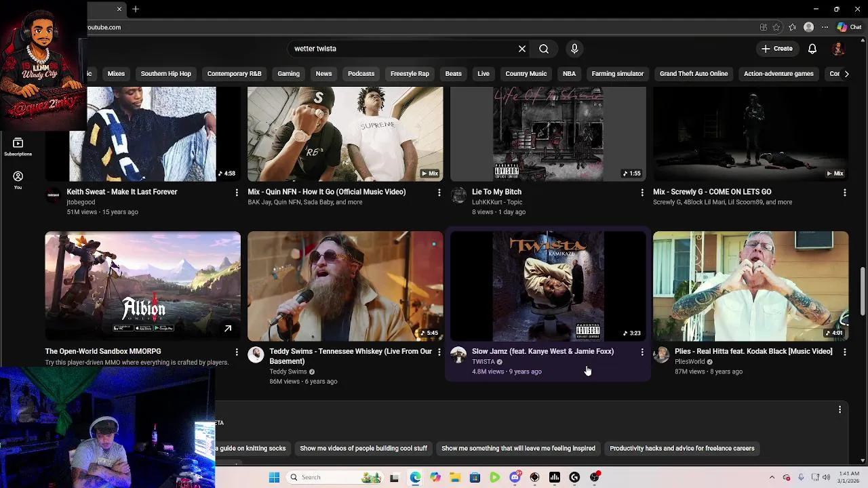Open options menu for Screwly G mix
Image resolution: width=868 pixels, height=488 pixels.
pos(845,192)
